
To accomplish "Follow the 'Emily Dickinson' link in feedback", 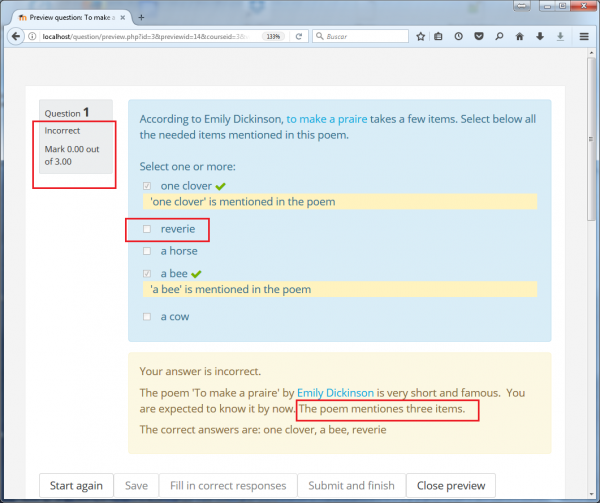I will pos(336,393).
